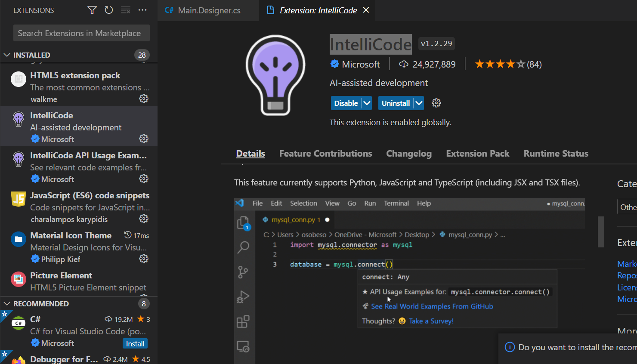Close the Extension: IntelliCode tab
Screen dimensions: 637x364
point(366,10)
